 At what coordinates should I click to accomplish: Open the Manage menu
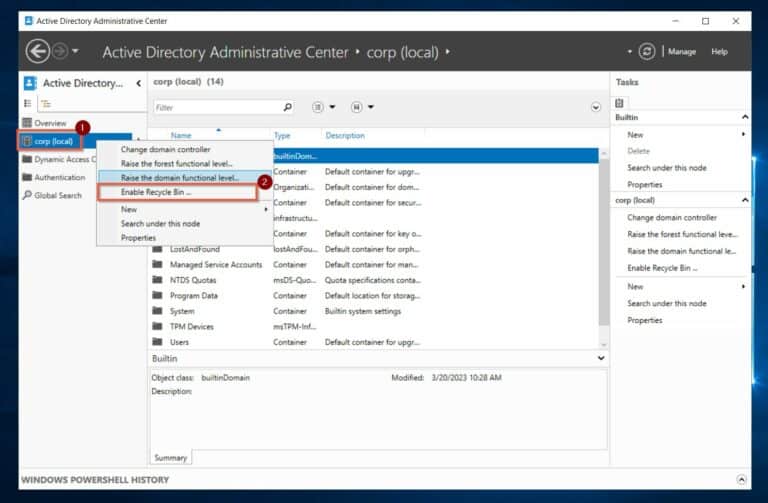point(682,51)
